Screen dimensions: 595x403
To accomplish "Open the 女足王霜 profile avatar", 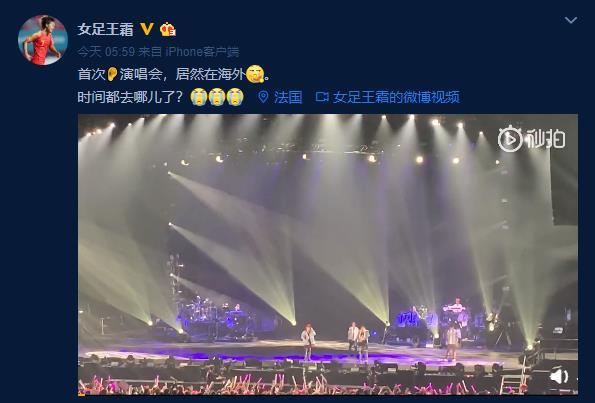I will (x=42, y=40).
